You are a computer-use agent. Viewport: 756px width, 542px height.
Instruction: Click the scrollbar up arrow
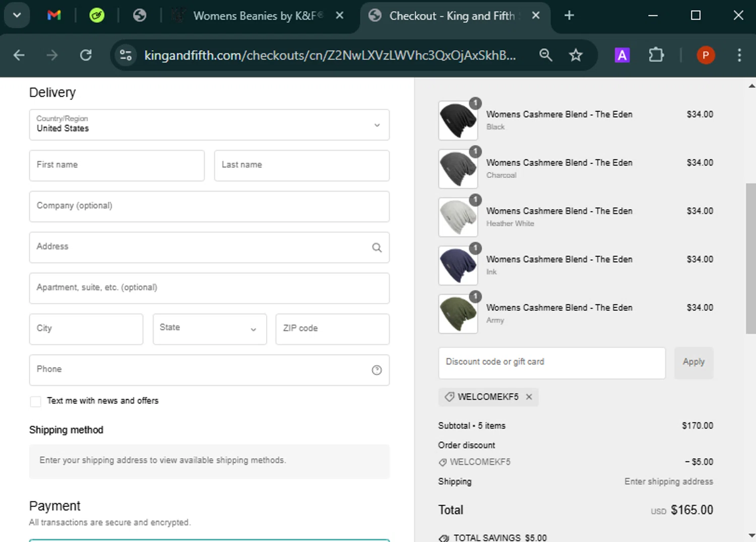751,86
